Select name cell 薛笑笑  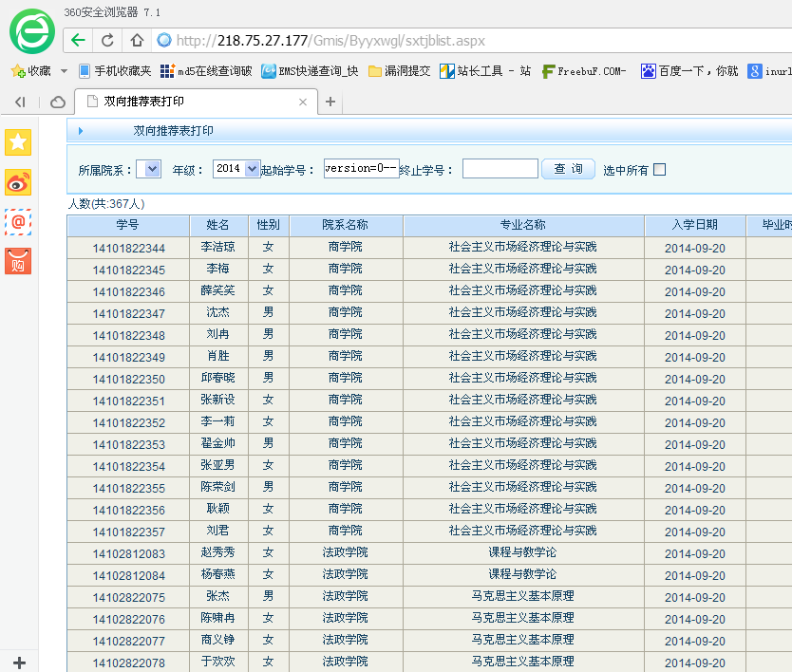click(218, 290)
